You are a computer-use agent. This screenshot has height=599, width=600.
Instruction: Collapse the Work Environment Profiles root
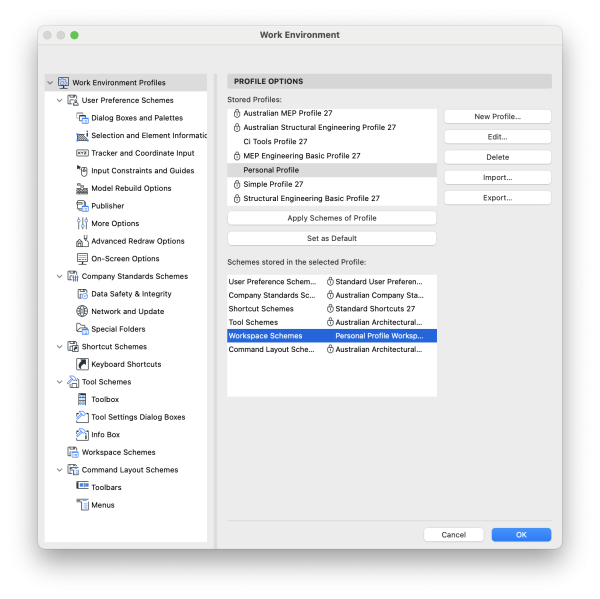click(50, 83)
